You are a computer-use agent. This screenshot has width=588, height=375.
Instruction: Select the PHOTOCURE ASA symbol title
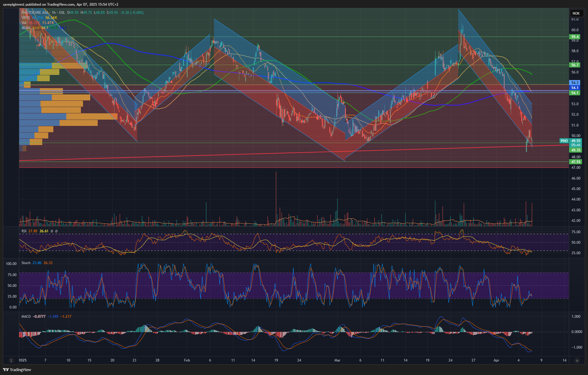coord(35,13)
